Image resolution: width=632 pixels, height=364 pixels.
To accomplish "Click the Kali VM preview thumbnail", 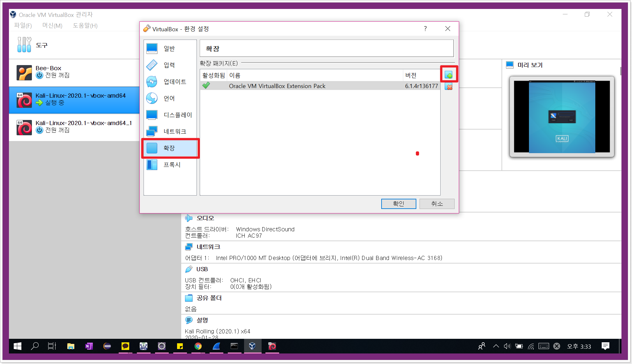I will [562, 117].
